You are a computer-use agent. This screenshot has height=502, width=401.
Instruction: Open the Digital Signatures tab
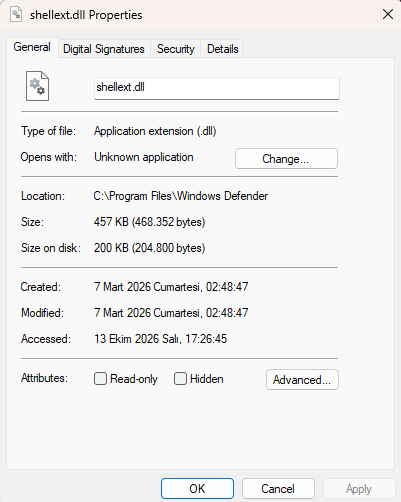tap(104, 49)
